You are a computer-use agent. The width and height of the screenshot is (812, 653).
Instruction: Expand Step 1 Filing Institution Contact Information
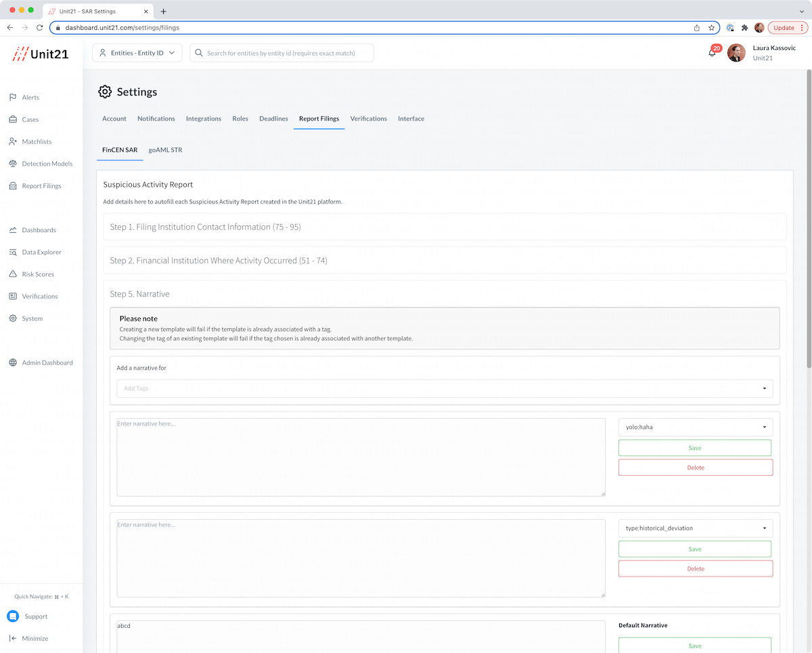[445, 227]
